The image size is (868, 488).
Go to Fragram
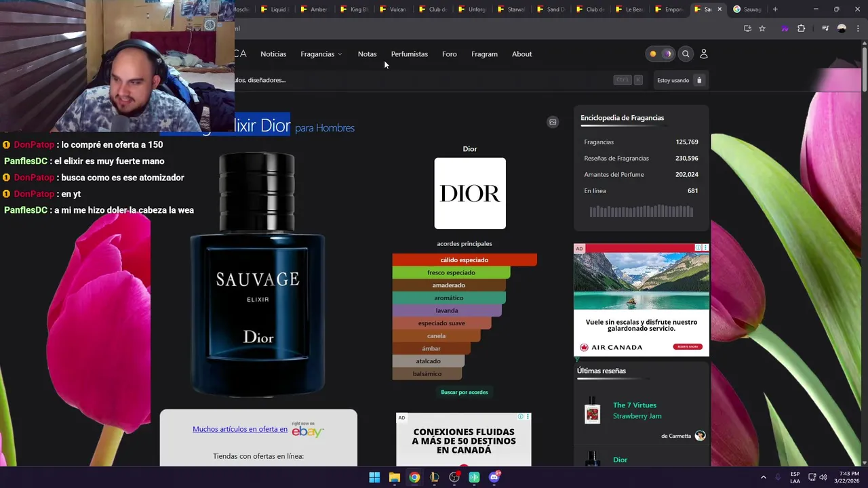click(x=484, y=54)
